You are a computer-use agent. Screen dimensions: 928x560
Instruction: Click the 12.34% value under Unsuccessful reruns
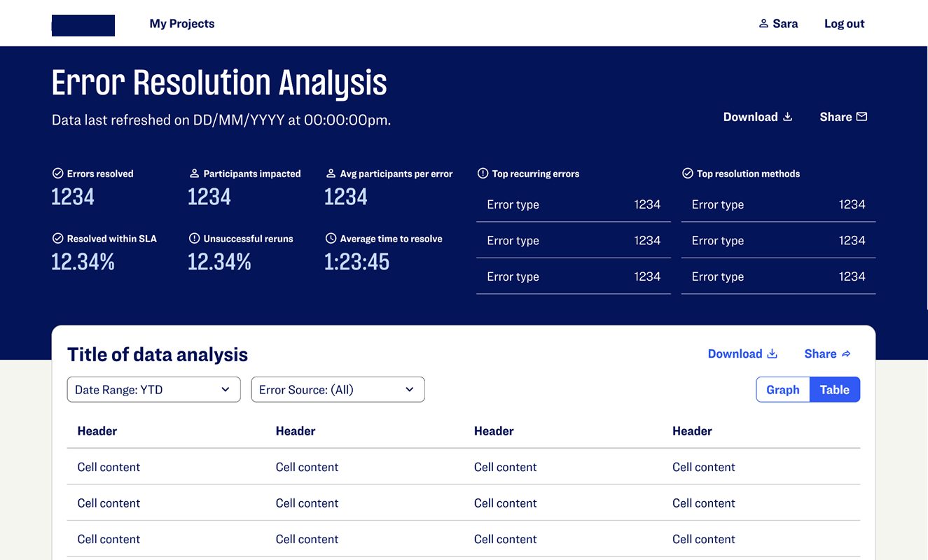tap(220, 262)
